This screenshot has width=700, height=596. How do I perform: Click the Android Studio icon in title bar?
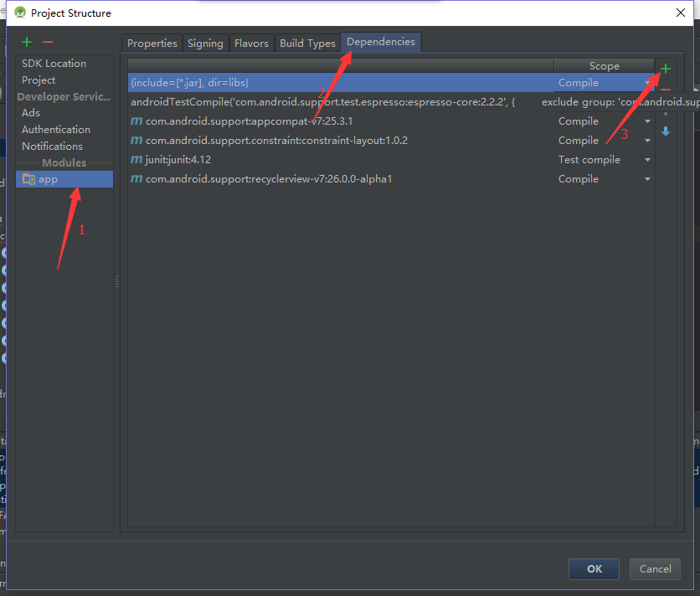coord(20,13)
